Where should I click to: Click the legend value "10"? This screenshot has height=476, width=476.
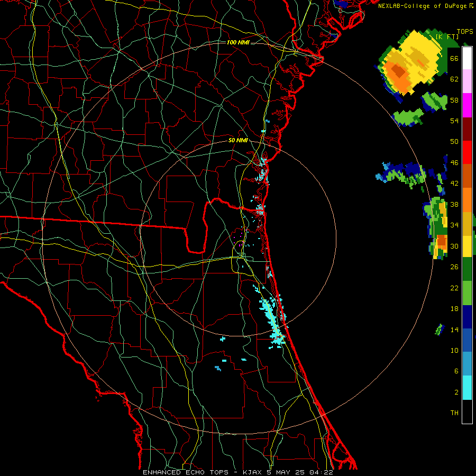pos(454,351)
